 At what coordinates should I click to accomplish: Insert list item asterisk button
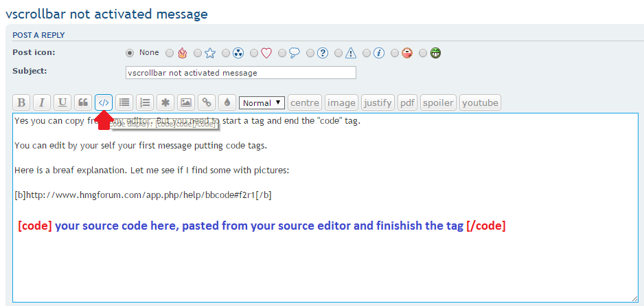click(165, 102)
